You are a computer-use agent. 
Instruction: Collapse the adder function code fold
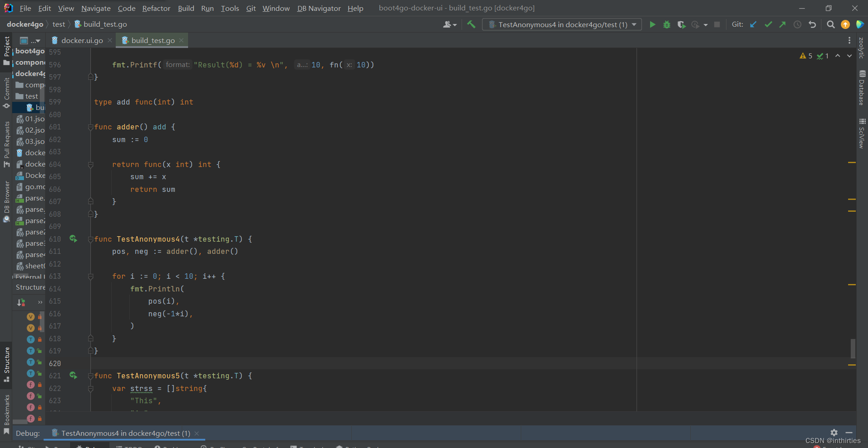(90, 127)
